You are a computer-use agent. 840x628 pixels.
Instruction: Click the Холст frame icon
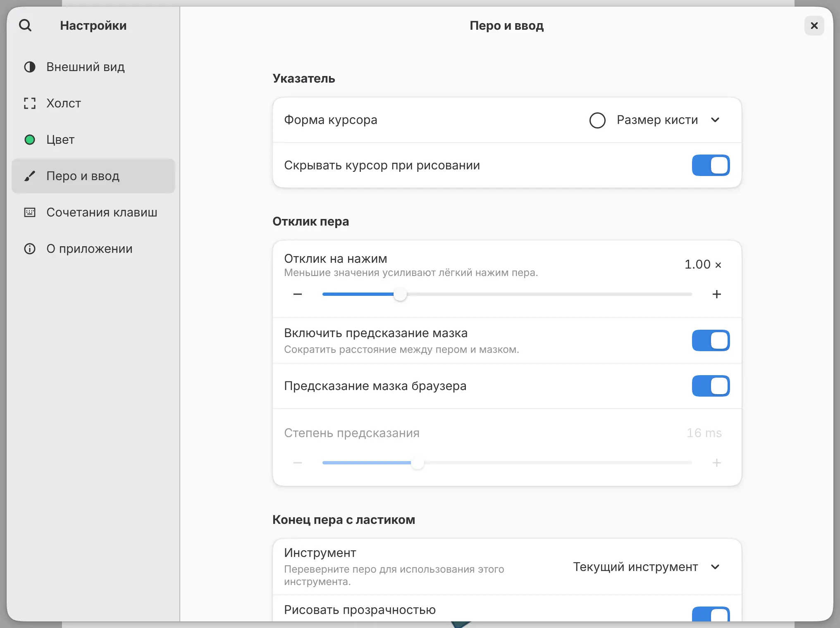(x=30, y=103)
